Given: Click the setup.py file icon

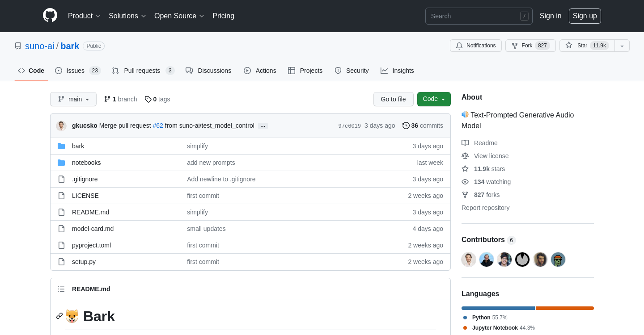Looking at the screenshot, I should click(x=61, y=262).
